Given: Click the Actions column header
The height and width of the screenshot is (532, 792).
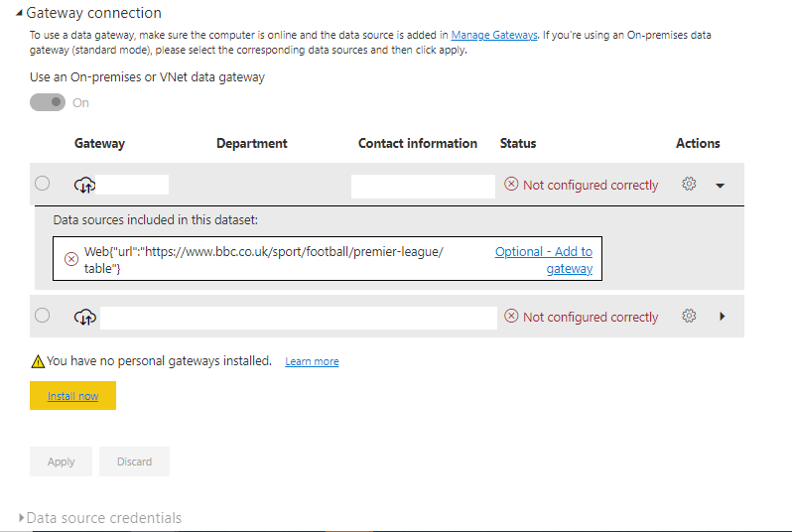Looking at the screenshot, I should 698,144.
